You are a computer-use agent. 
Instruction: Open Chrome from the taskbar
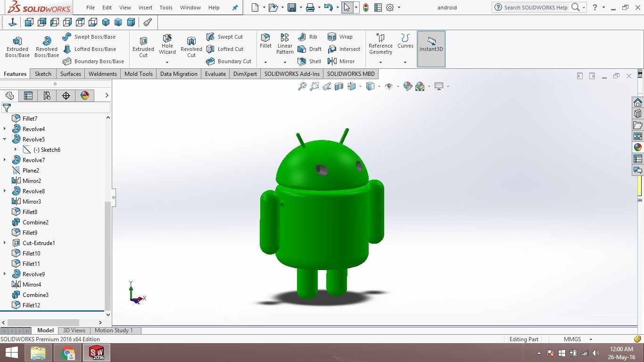pos(68,353)
